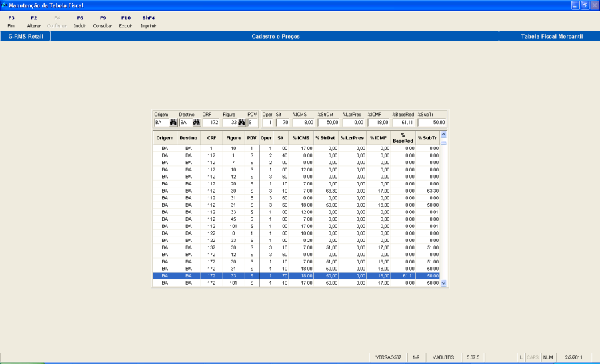This screenshot has width=600, height=364.
Task: Select row CRF 1 Figura 10
Action: point(296,149)
